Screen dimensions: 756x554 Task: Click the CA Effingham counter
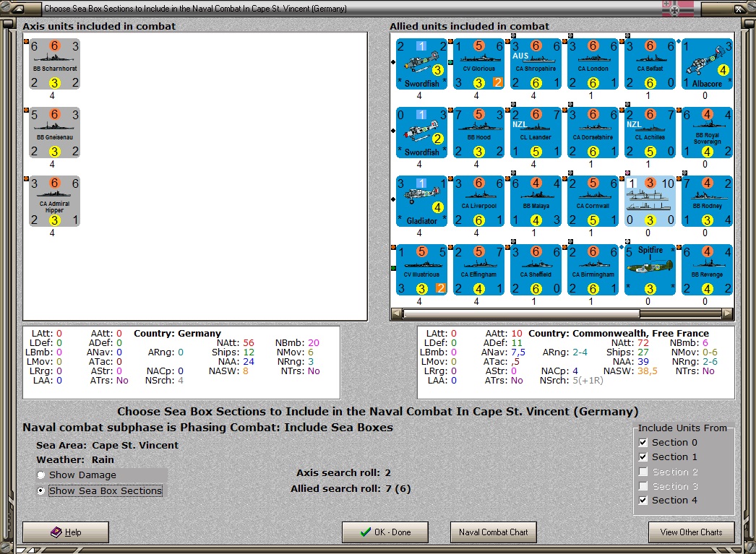pyautogui.click(x=478, y=269)
